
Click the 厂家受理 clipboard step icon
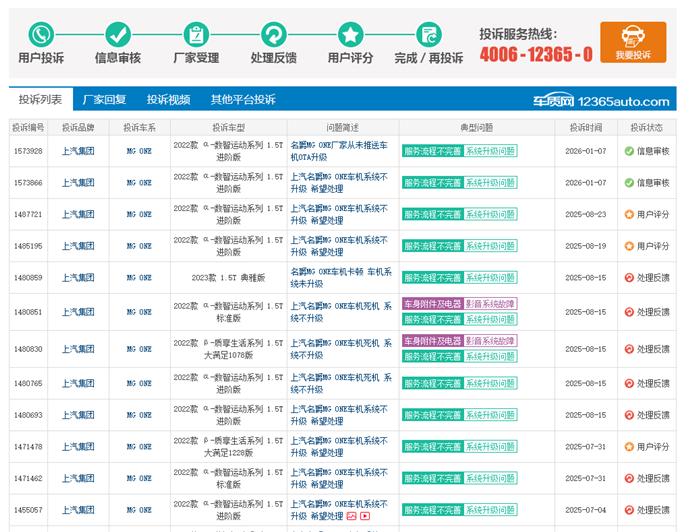196,34
